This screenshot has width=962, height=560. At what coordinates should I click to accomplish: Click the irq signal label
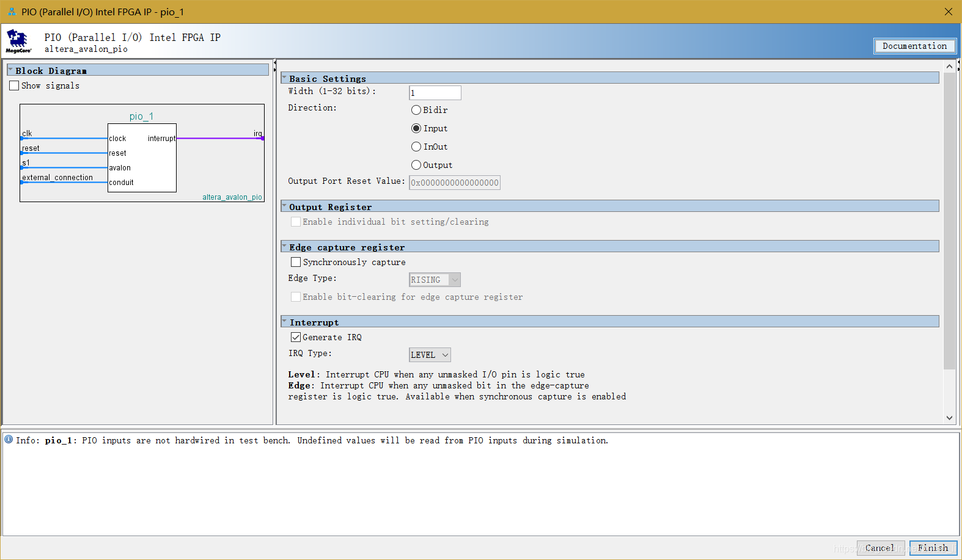click(x=258, y=134)
